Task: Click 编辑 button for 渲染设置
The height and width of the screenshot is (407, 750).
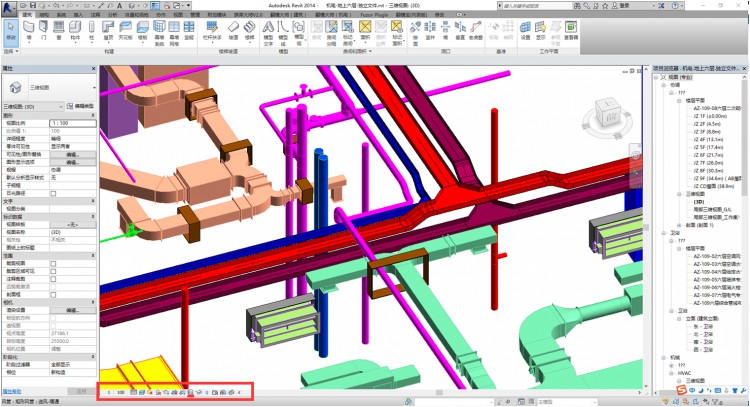Action: (73, 310)
